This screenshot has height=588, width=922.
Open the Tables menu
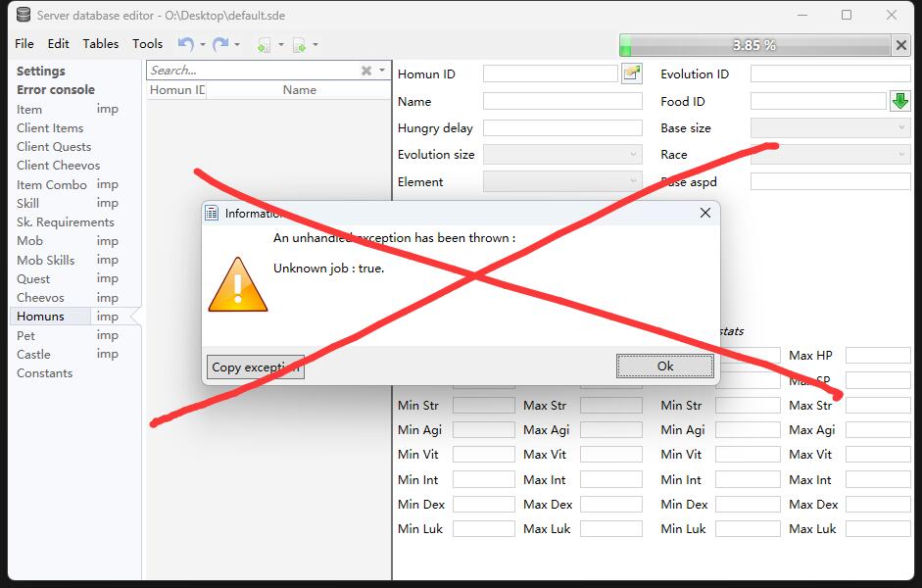pyautogui.click(x=100, y=43)
